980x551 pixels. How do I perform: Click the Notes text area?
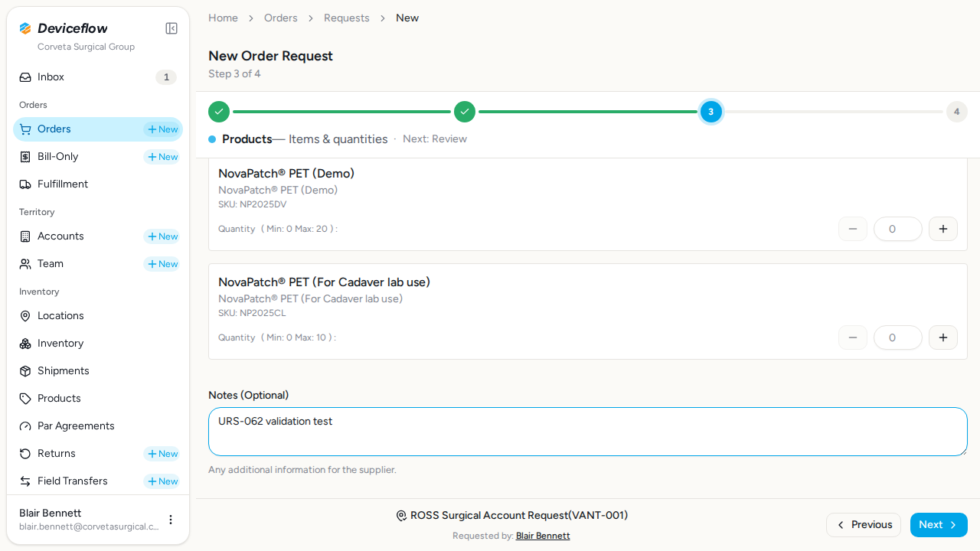tap(588, 432)
